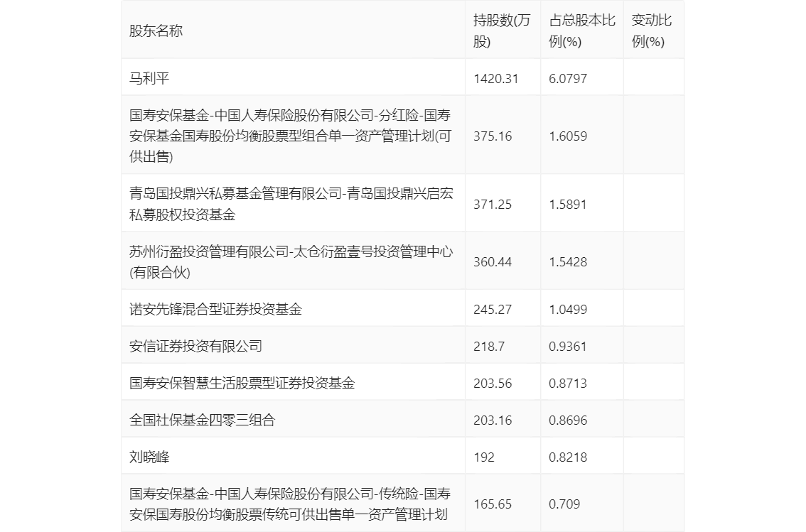Select the 青岛国投鼎兴私募基金 shareholder name
Image resolution: width=806 pixels, height=532 pixels.
pos(291,204)
